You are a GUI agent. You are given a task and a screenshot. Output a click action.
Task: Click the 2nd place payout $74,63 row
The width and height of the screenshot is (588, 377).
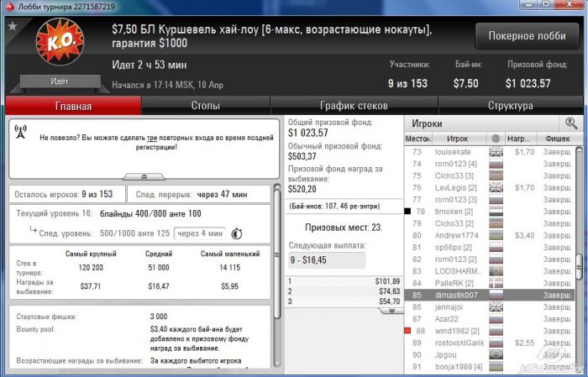point(344,291)
